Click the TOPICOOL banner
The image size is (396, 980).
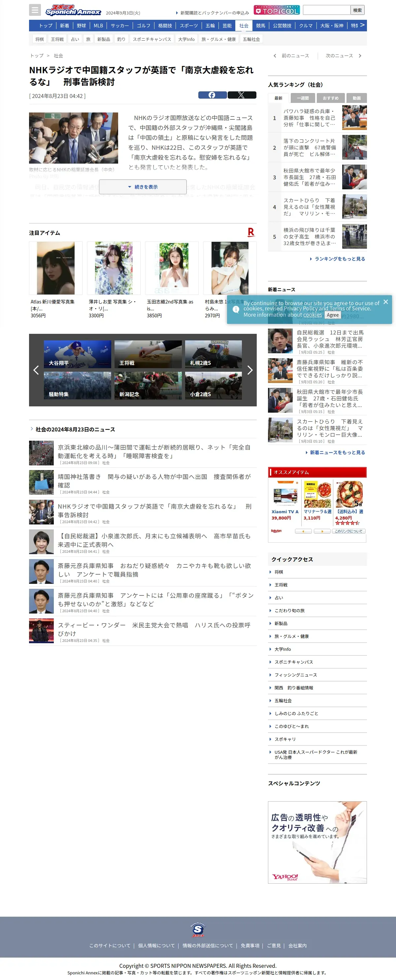pyautogui.click(x=277, y=10)
